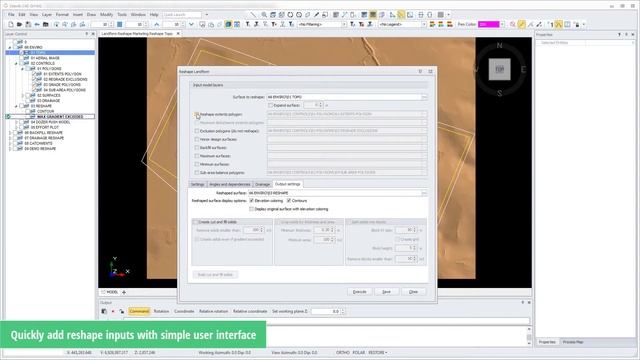Enable Backfill surfaces checkbox
Image resolution: width=640 pixels, height=360 pixels.
point(197,148)
